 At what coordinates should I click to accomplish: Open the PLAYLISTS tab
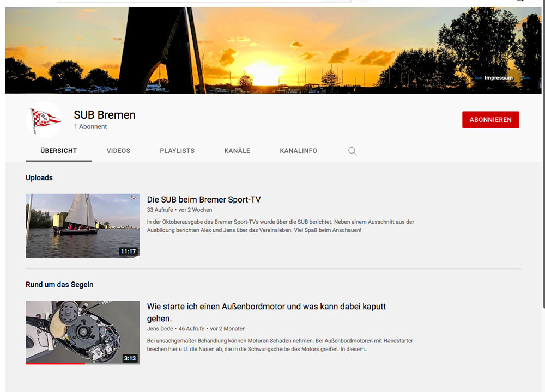click(x=177, y=151)
